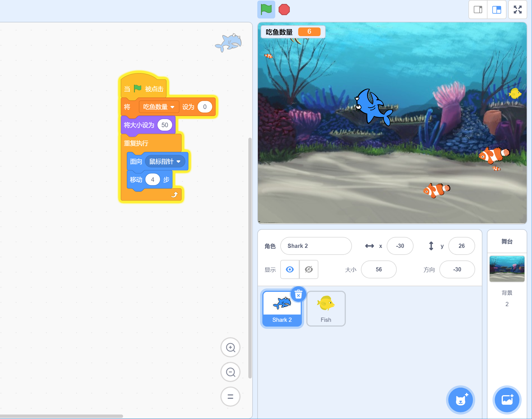
Task: Edit the value 0 in set variable block
Action: [x=205, y=107]
